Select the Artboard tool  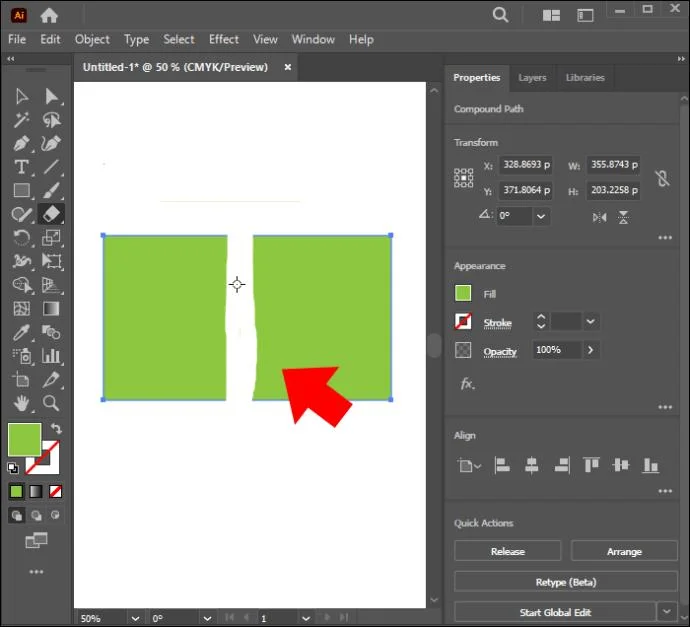point(21,380)
